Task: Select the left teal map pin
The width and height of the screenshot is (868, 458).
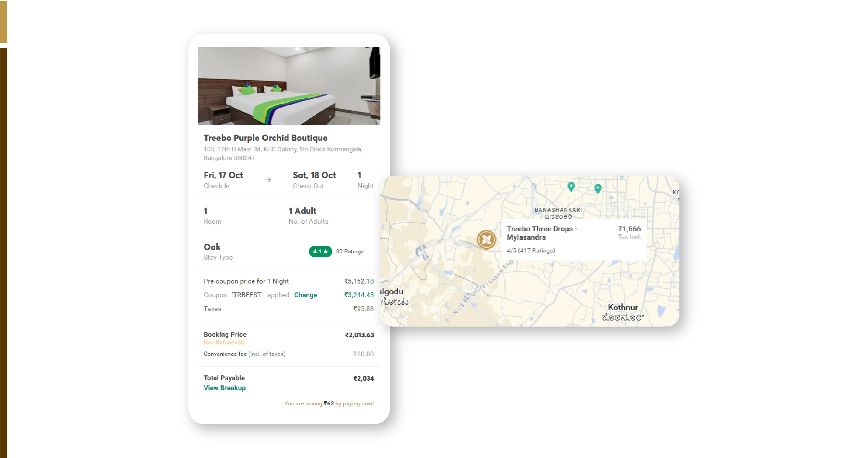Action: pyautogui.click(x=571, y=187)
